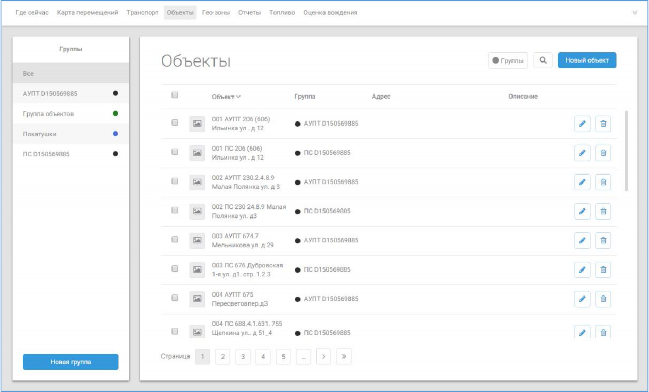Go to page 4
This screenshot has height=392, width=649.
[x=263, y=356]
